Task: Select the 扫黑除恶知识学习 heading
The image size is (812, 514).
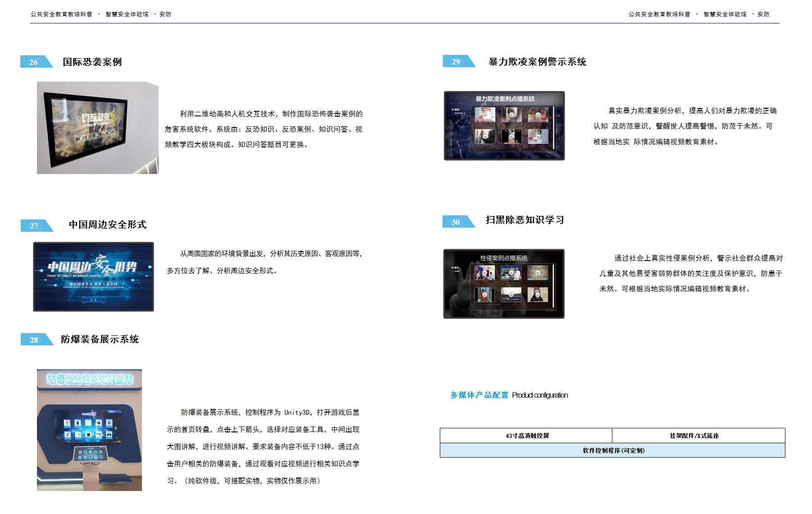Action: (525, 220)
